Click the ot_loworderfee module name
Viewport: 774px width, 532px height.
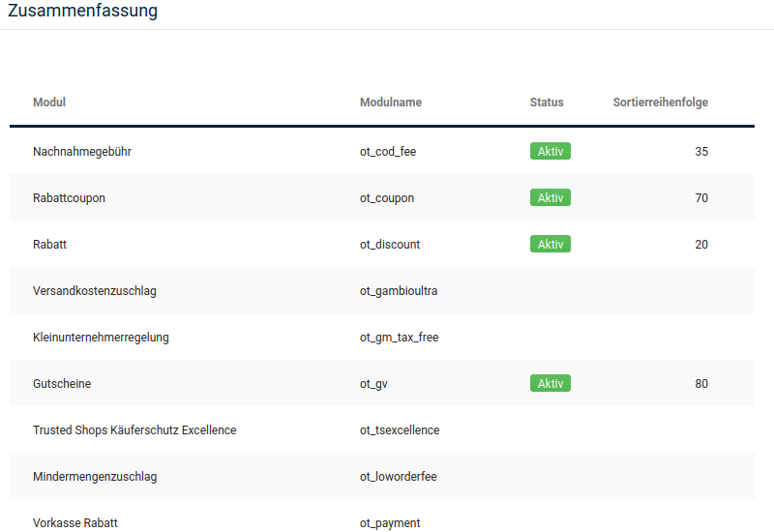(x=399, y=476)
